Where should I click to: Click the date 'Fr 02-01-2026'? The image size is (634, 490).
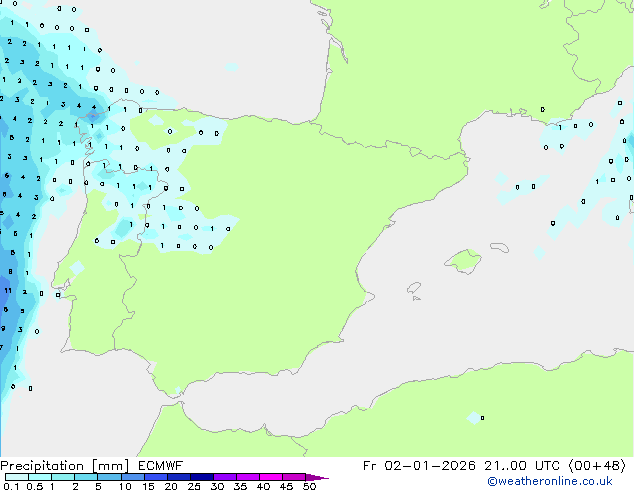click(419, 466)
